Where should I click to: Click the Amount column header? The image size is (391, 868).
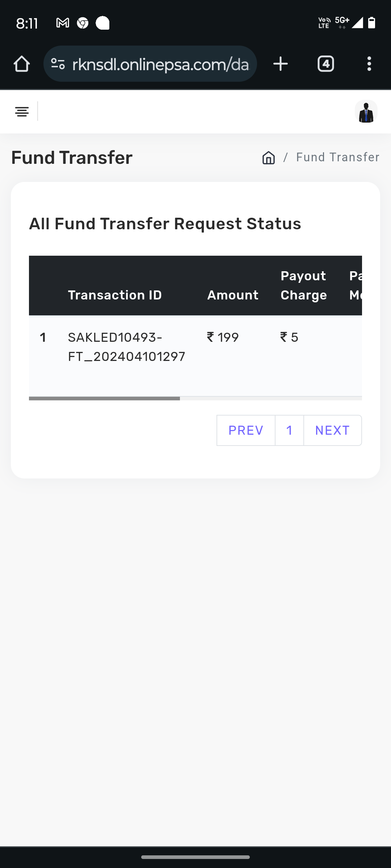(x=233, y=295)
